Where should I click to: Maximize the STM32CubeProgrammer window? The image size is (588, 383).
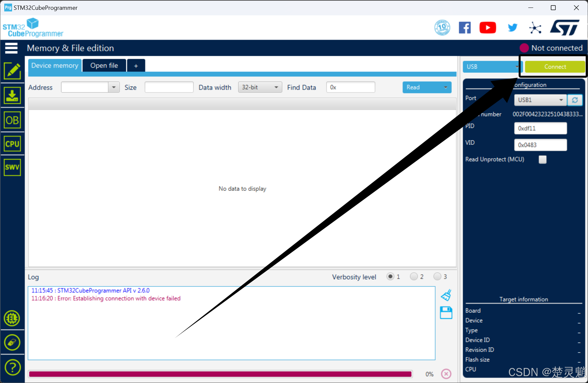(553, 8)
